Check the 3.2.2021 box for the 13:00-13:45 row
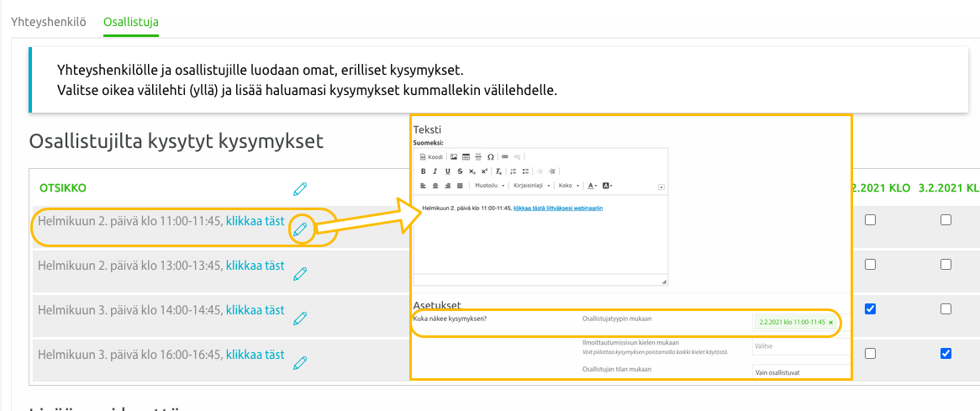 (946, 264)
